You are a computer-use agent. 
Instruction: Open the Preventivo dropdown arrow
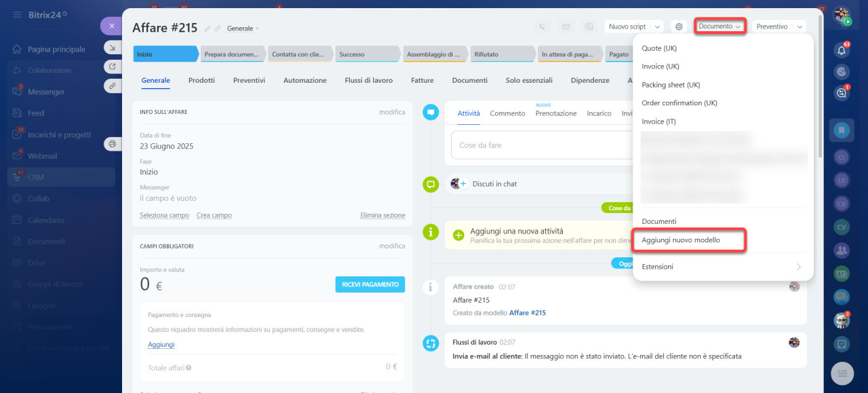pos(800,26)
